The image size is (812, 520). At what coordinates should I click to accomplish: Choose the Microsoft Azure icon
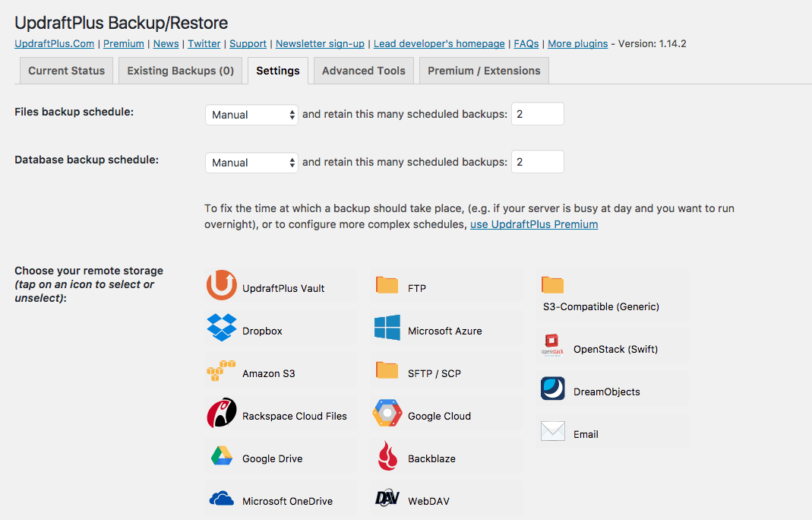tap(387, 328)
